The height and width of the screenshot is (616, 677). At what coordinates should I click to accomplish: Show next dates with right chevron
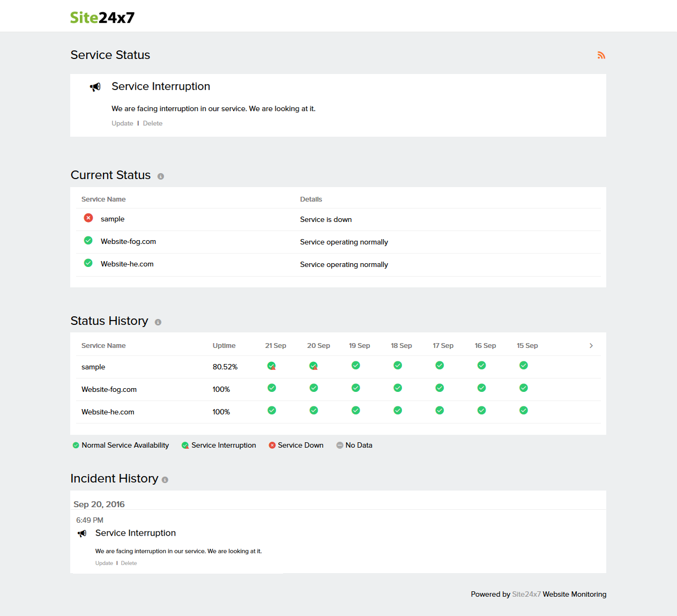tap(591, 346)
